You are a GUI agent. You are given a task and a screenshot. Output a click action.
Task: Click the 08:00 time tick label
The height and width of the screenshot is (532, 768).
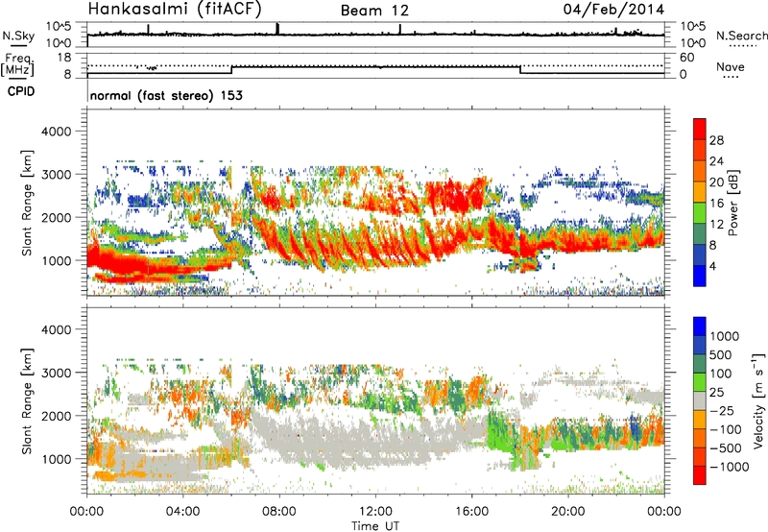point(279,512)
